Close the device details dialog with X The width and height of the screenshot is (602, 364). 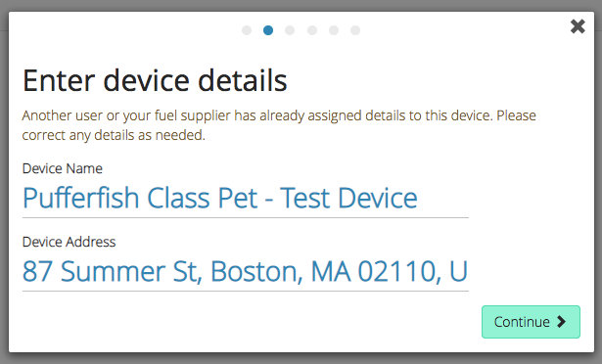point(578,26)
